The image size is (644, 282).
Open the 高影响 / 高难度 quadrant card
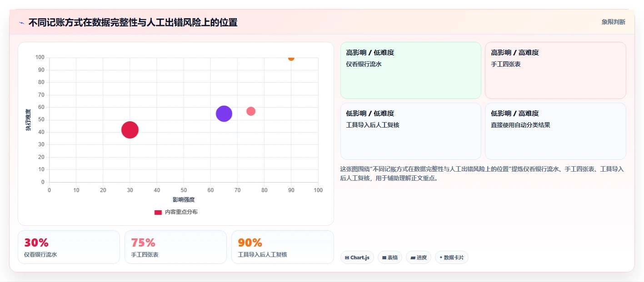pos(555,70)
